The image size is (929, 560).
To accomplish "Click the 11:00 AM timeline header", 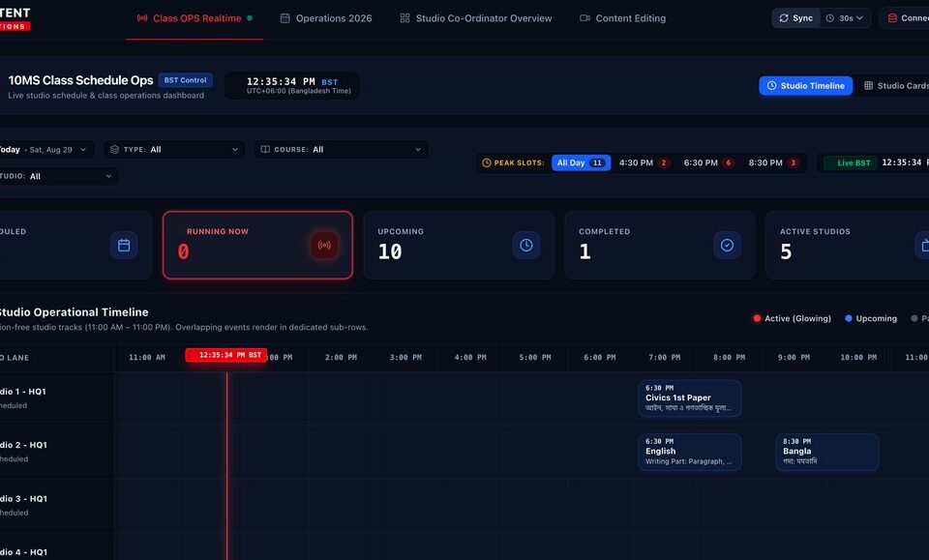I will tap(147, 358).
